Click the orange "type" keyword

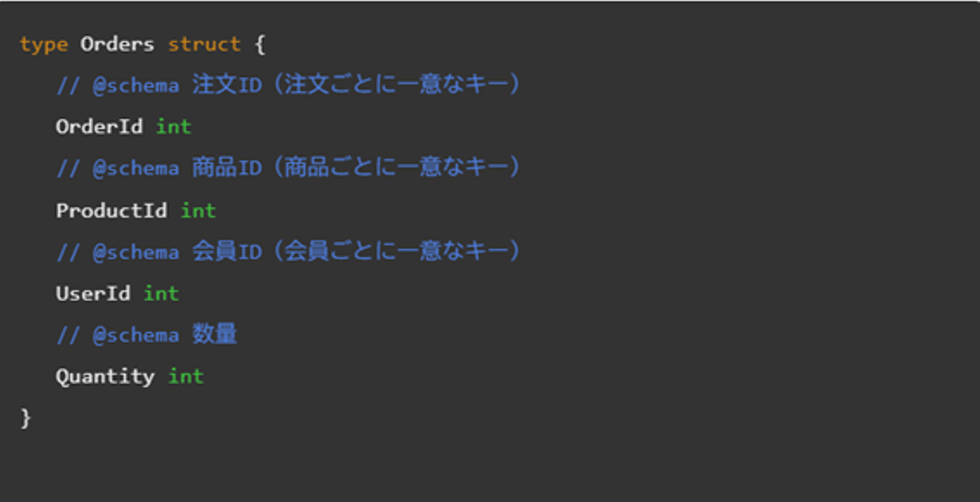[44, 44]
